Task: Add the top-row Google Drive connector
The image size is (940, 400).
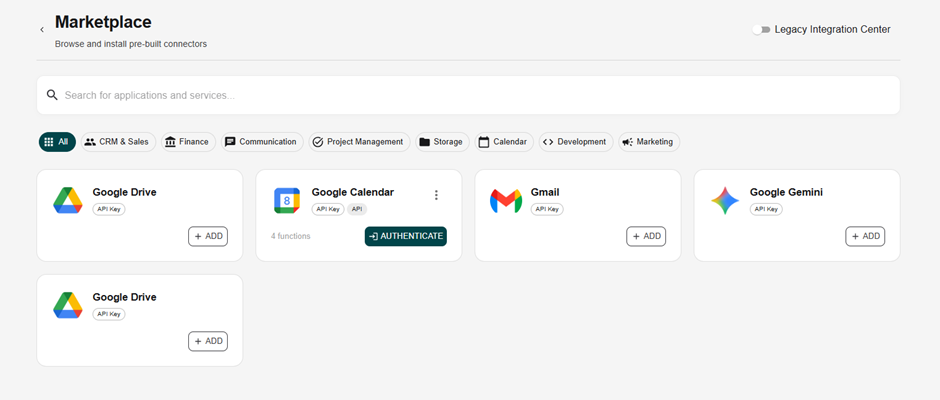Action: 208,236
